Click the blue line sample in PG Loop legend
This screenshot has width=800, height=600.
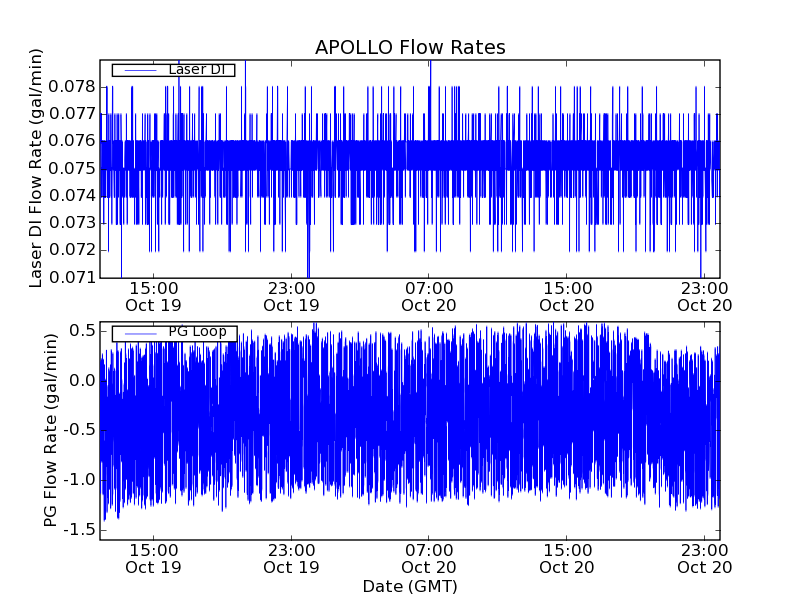140,334
